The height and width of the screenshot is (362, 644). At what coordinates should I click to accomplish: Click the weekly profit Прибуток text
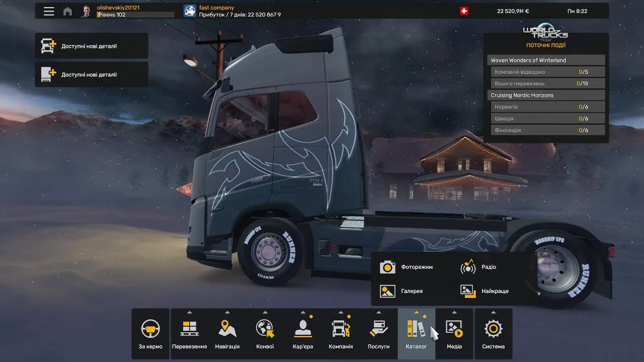point(240,15)
